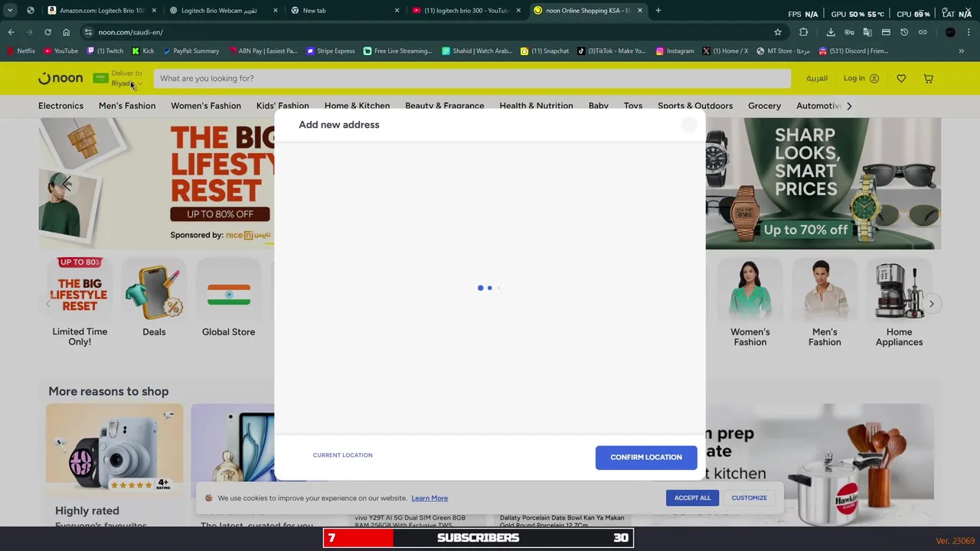Screen dimensions: 980x551
Task: Open the CUSTOMIZE cookies button
Action: pyautogui.click(x=749, y=497)
